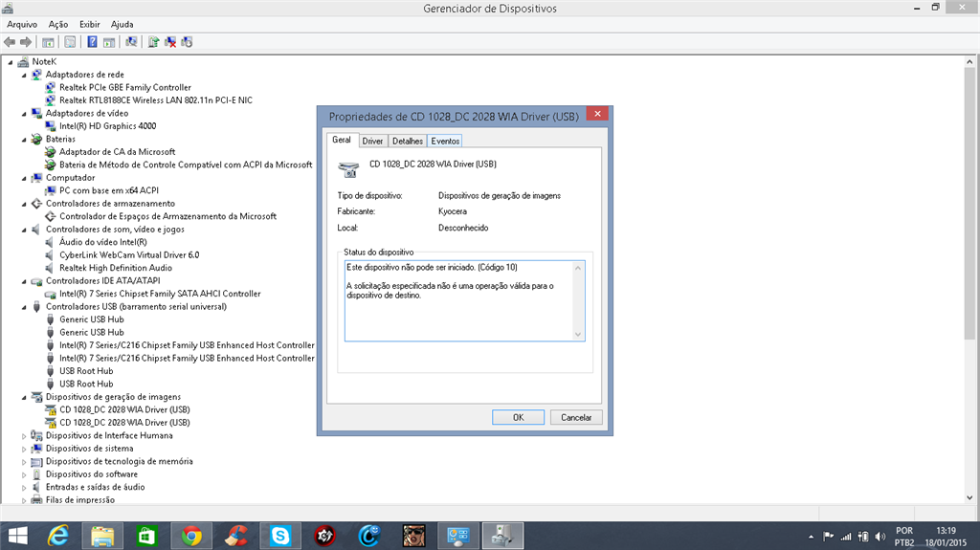Open the Arquivo menu
The height and width of the screenshot is (550, 980).
pyautogui.click(x=22, y=24)
